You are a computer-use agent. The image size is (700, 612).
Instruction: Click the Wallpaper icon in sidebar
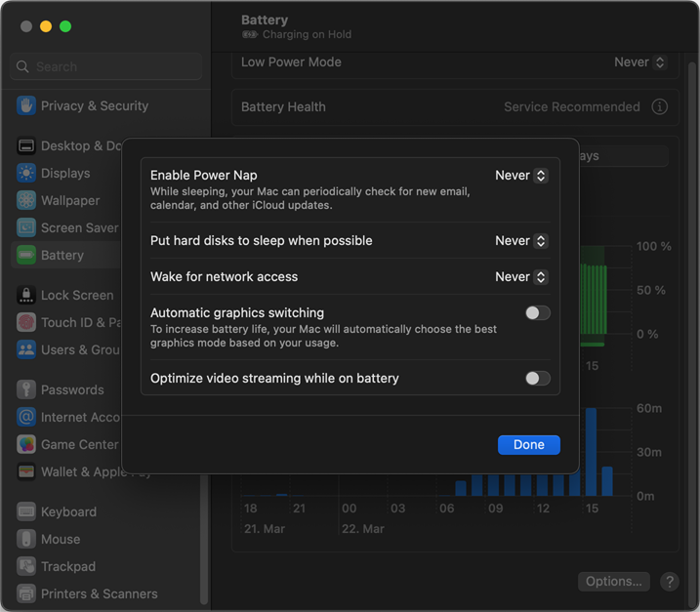pos(26,200)
